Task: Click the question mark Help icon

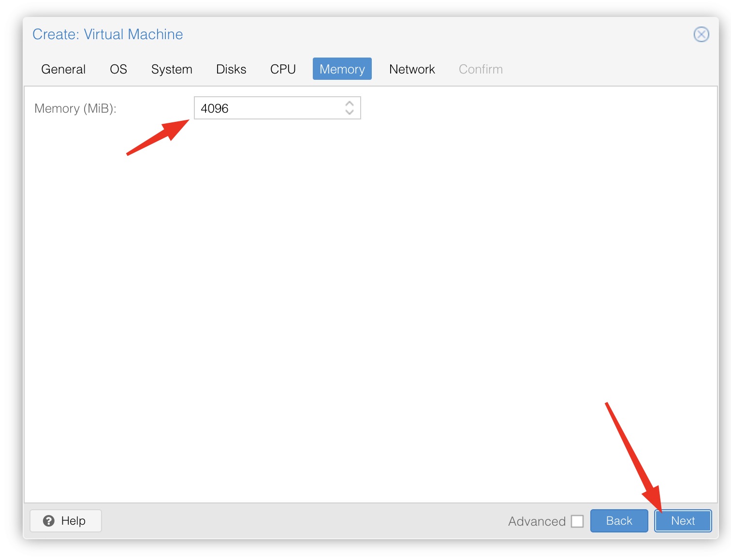Action: (48, 521)
